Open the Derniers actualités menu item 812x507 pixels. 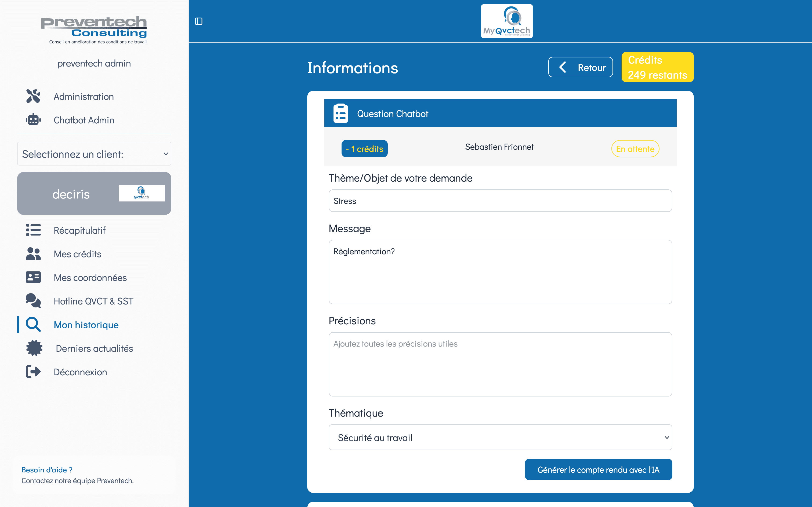tap(94, 348)
